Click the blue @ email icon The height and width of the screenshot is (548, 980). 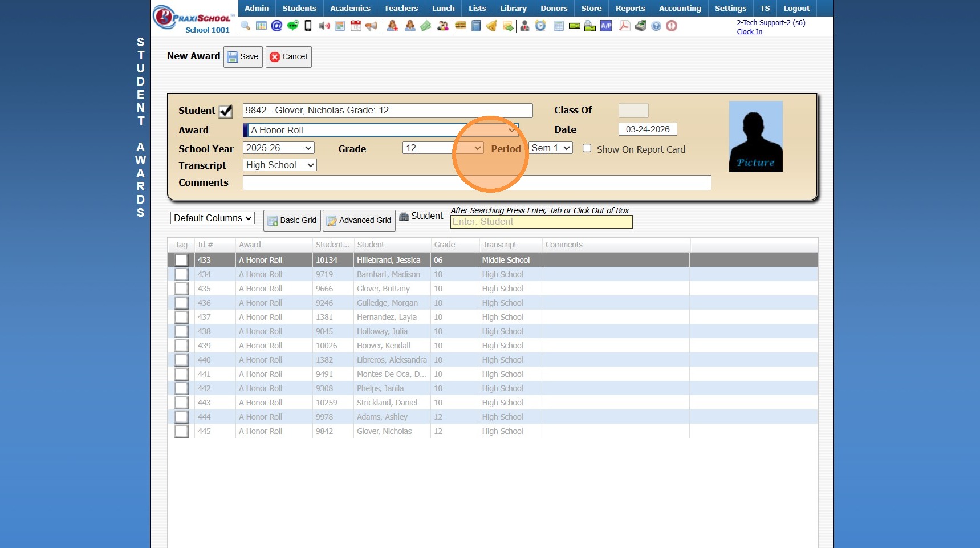(276, 26)
